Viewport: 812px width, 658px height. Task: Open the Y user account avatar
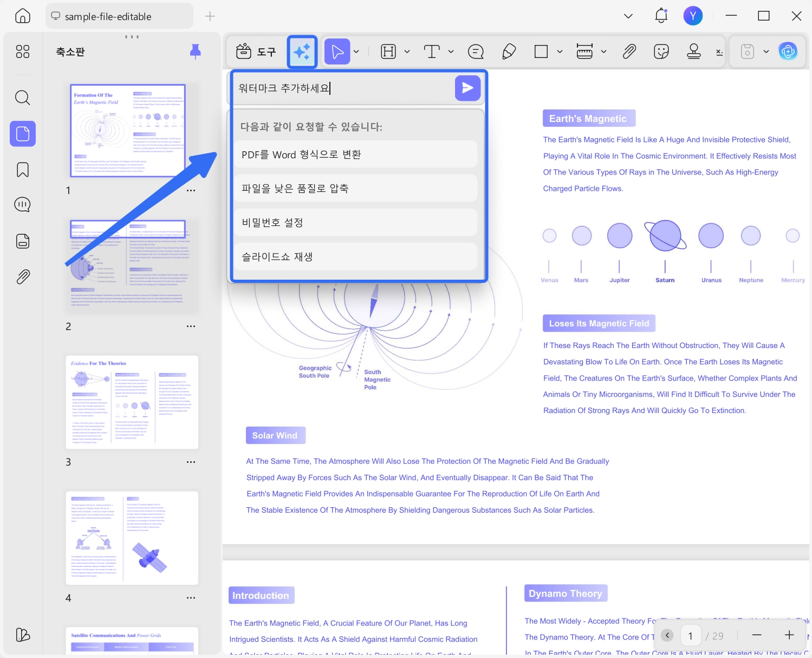(693, 16)
